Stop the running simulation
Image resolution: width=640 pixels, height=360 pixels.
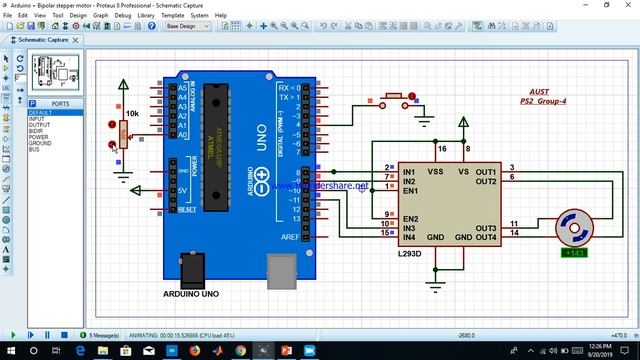[64, 335]
